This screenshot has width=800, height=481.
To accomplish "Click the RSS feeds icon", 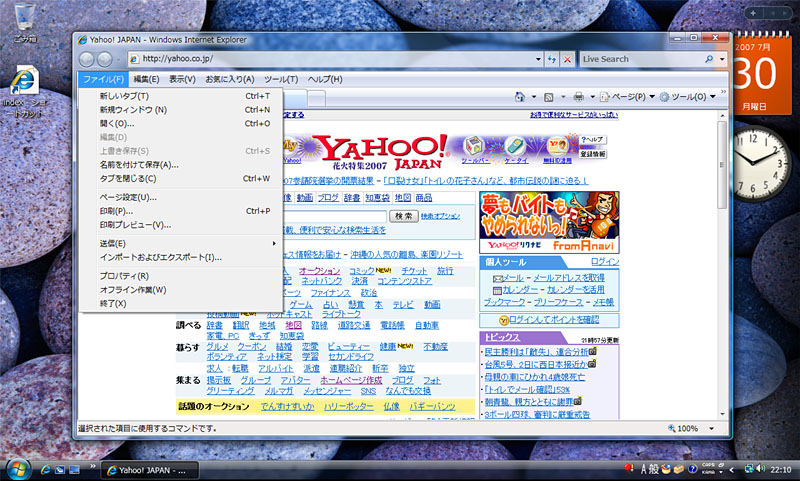I will click(548, 97).
